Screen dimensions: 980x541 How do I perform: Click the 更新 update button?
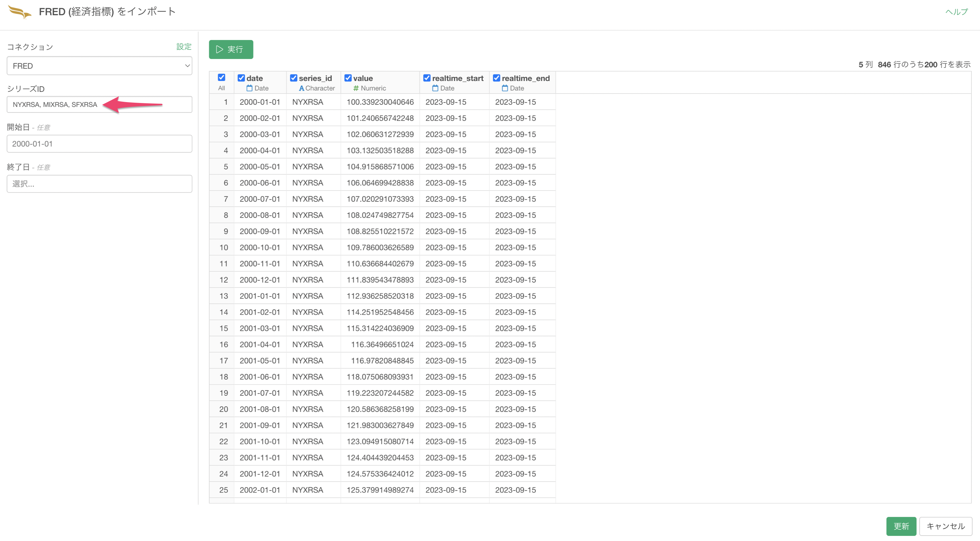pos(901,526)
